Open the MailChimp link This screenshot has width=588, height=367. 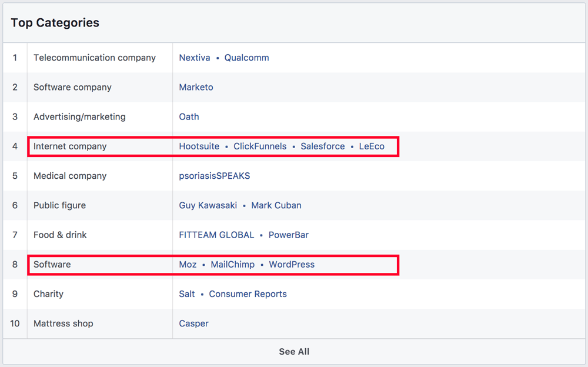coord(232,265)
